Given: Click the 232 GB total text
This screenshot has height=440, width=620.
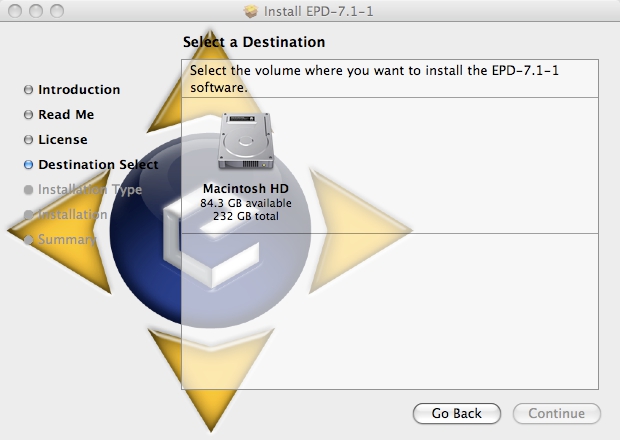Looking at the screenshot, I should pyautogui.click(x=246, y=216).
